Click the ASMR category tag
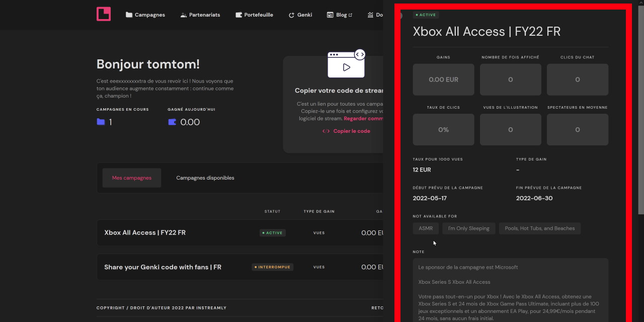 point(426,228)
